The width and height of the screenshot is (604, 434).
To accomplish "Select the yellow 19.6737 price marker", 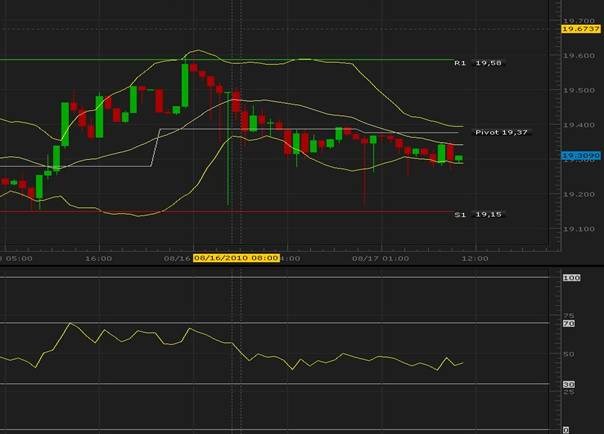I will [x=581, y=29].
